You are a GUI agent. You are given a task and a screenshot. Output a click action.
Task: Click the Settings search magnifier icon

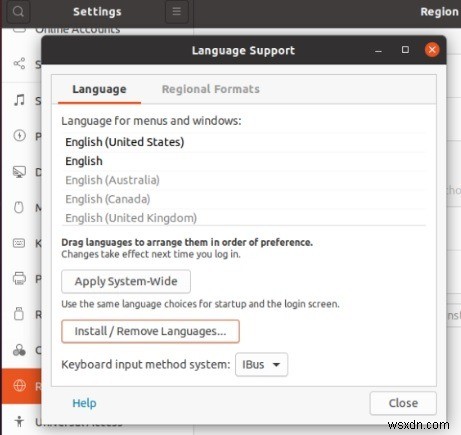click(x=18, y=12)
